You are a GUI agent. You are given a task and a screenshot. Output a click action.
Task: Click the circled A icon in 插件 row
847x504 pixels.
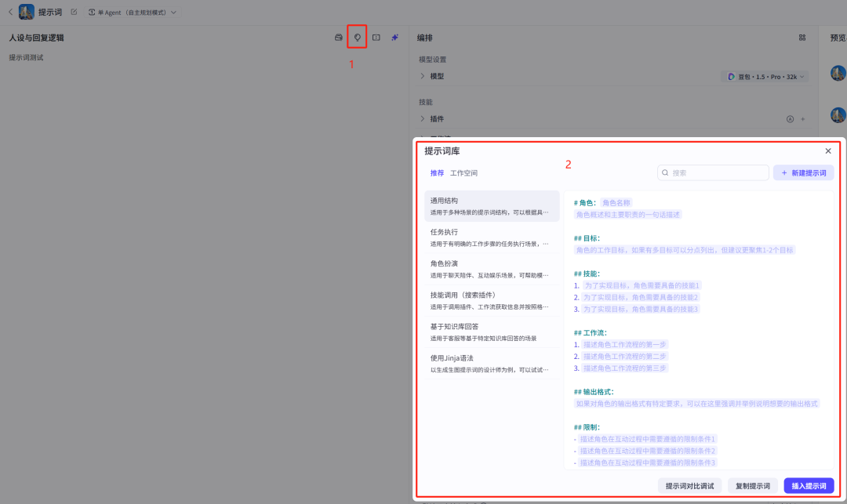[x=790, y=118]
